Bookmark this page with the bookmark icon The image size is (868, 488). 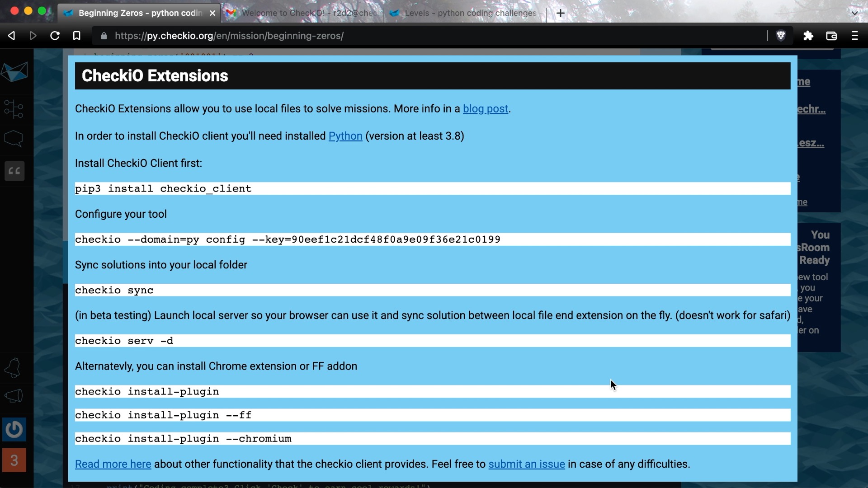tap(76, 36)
